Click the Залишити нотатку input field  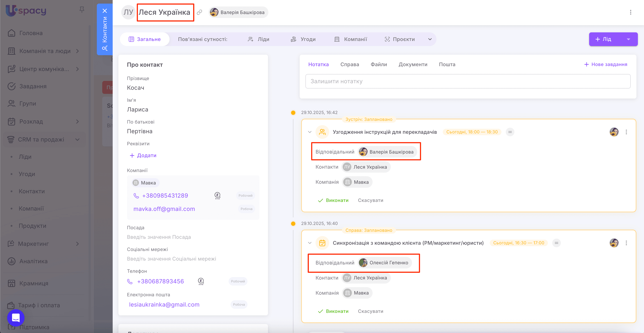(468, 81)
